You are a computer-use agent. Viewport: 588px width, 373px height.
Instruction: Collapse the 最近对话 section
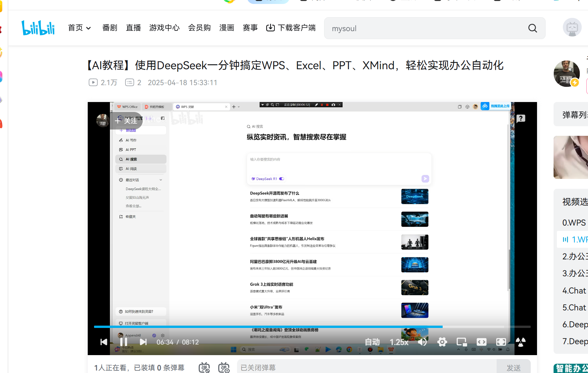(x=161, y=180)
